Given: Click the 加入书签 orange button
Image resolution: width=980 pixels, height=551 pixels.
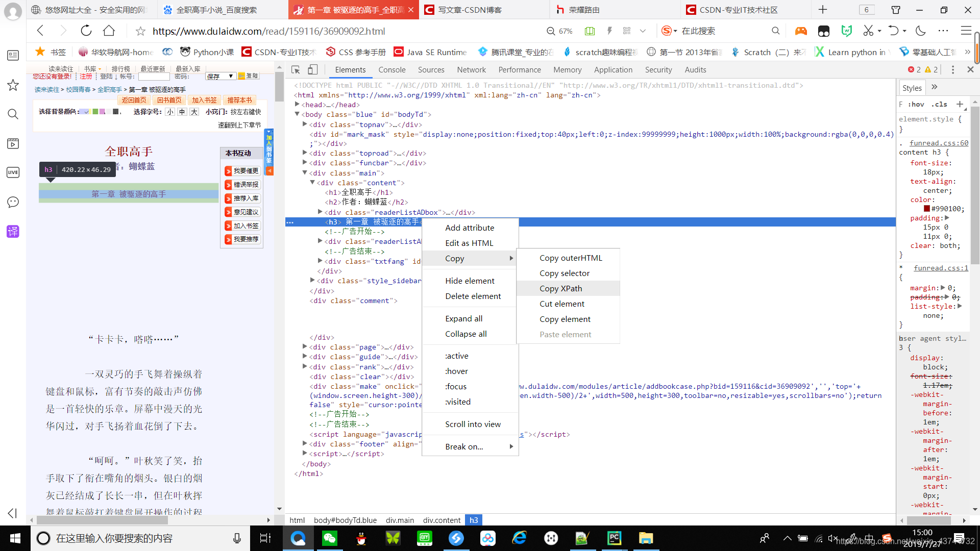Looking at the screenshot, I should [x=204, y=100].
